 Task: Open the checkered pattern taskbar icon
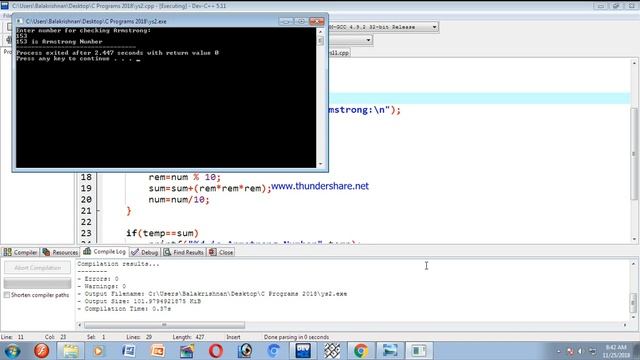[332, 351]
